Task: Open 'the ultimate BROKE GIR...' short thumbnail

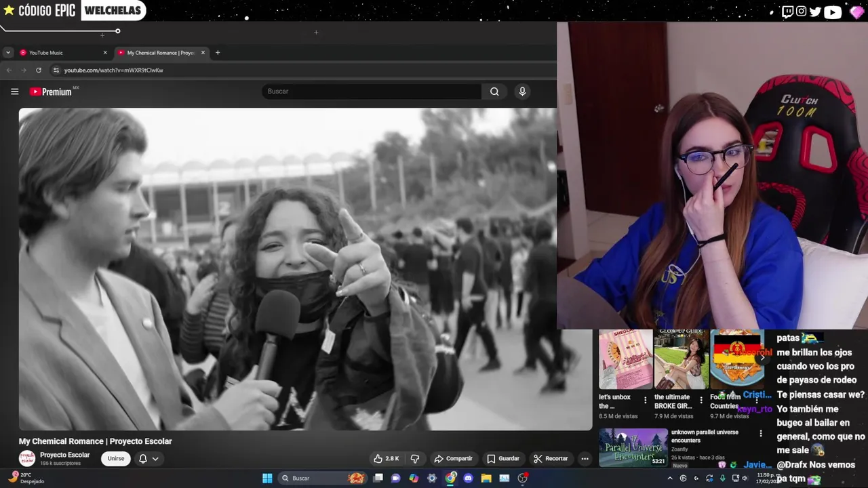Action: (681, 359)
